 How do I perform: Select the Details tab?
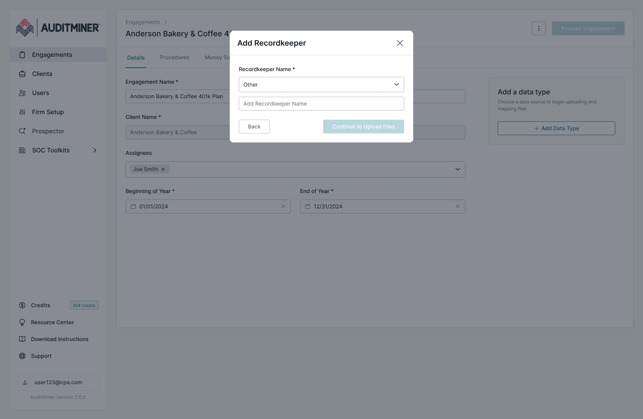(135, 58)
